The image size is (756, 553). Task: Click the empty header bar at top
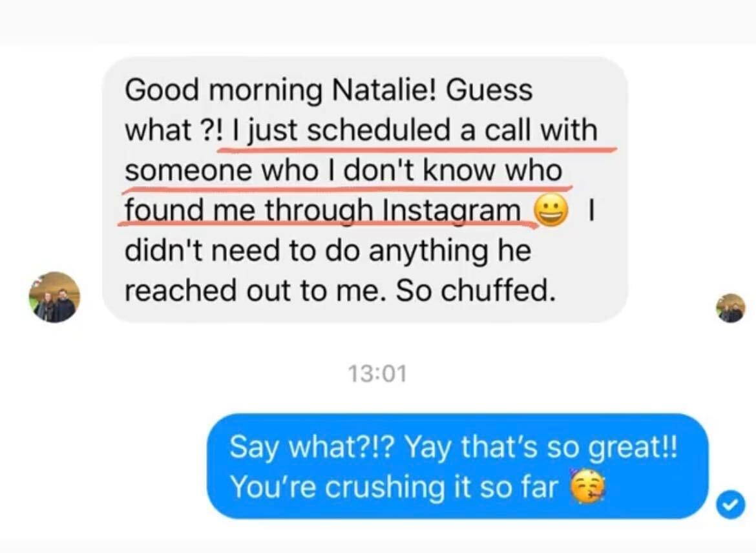click(378, 22)
